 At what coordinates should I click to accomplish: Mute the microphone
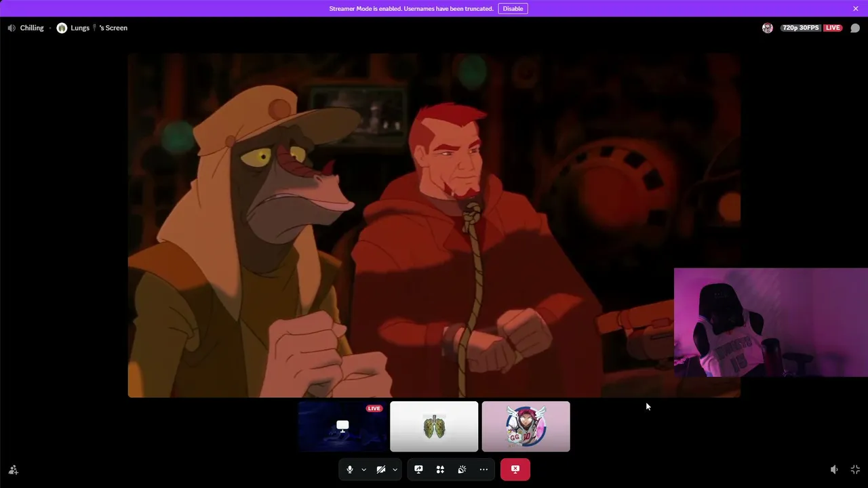(x=350, y=469)
